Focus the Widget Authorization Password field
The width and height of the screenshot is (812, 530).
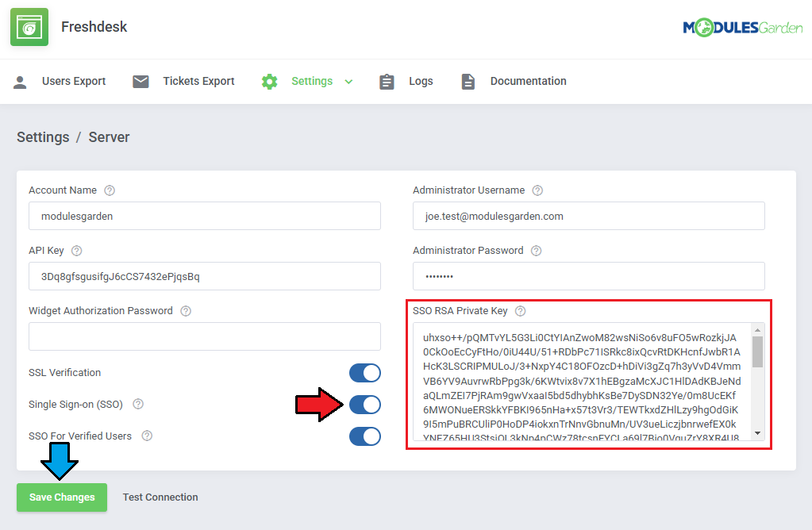[205, 336]
